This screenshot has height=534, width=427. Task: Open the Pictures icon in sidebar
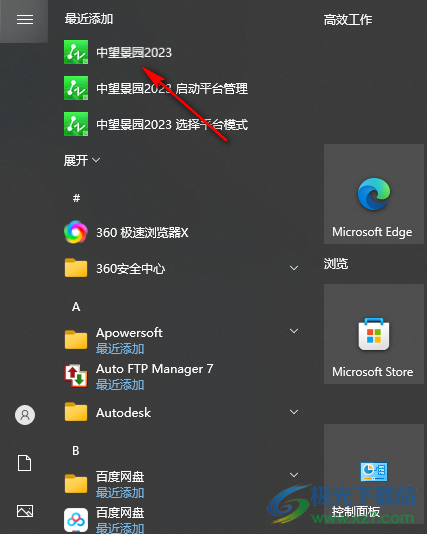pyautogui.click(x=25, y=511)
